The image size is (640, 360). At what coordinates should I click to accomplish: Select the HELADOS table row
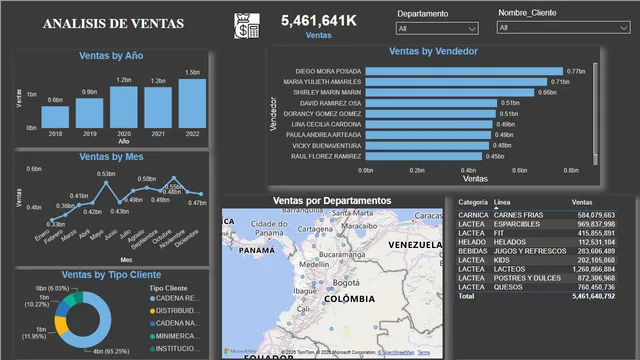(536, 242)
